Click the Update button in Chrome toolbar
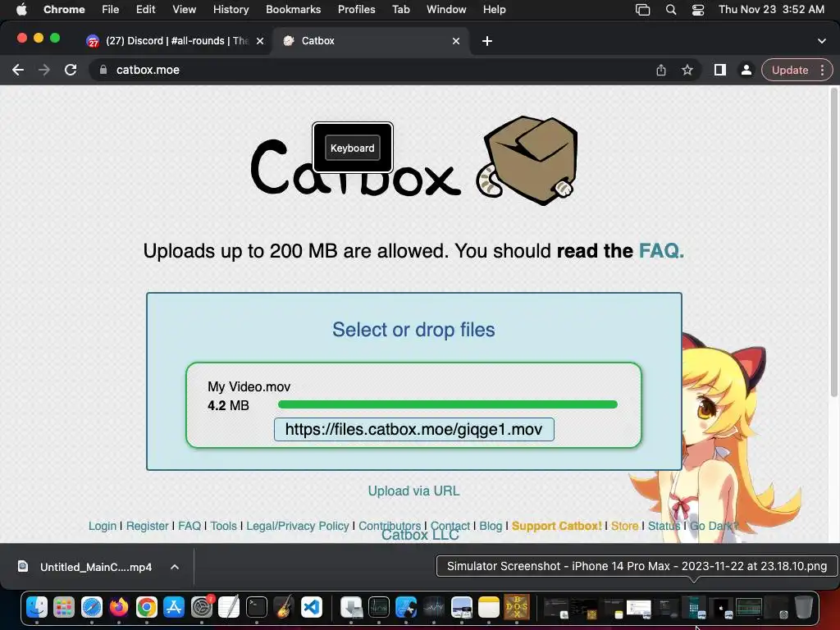 coord(790,71)
